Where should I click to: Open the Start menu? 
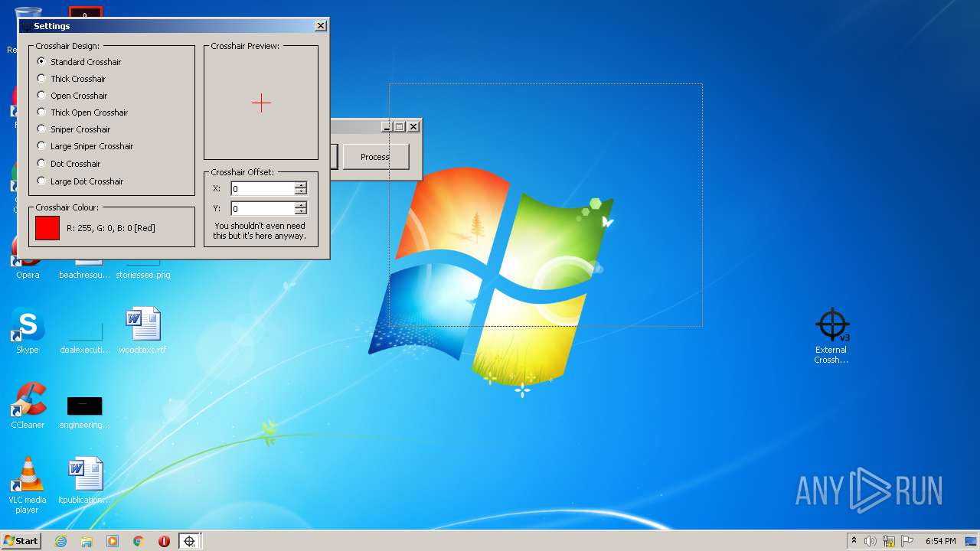pos(21,540)
